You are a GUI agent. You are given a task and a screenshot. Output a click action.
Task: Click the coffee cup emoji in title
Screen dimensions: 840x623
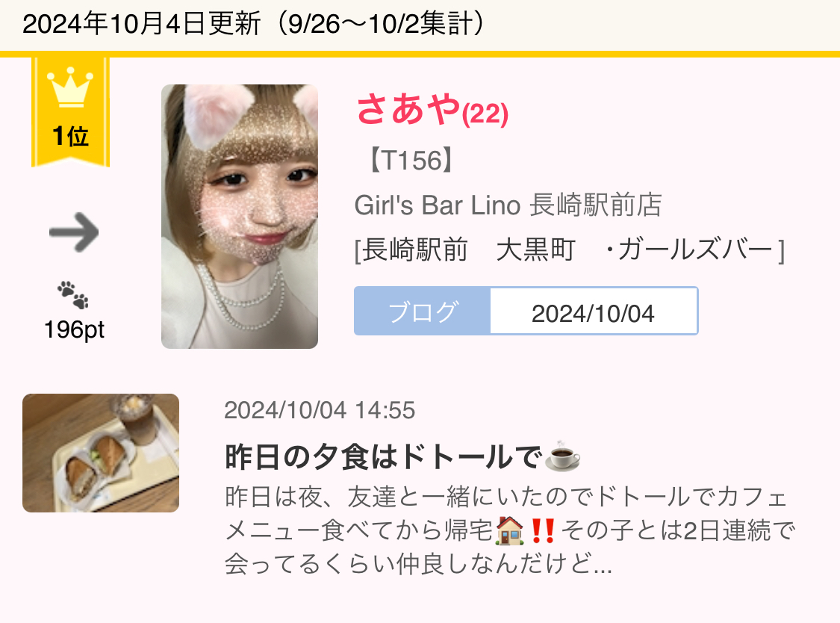click(x=562, y=457)
